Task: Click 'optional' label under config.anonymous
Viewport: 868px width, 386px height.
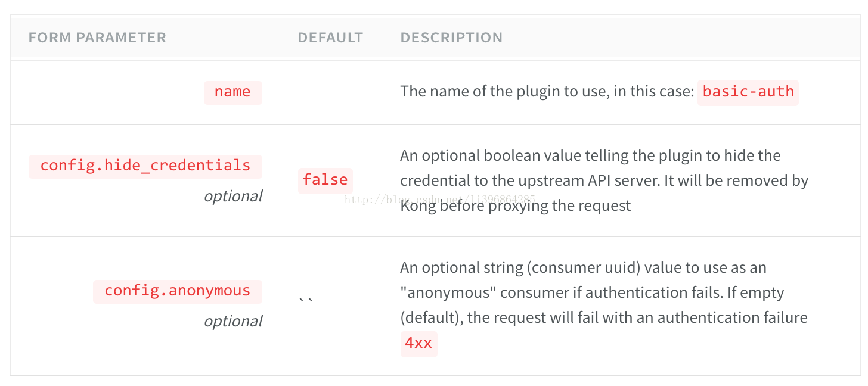Action: point(233,321)
